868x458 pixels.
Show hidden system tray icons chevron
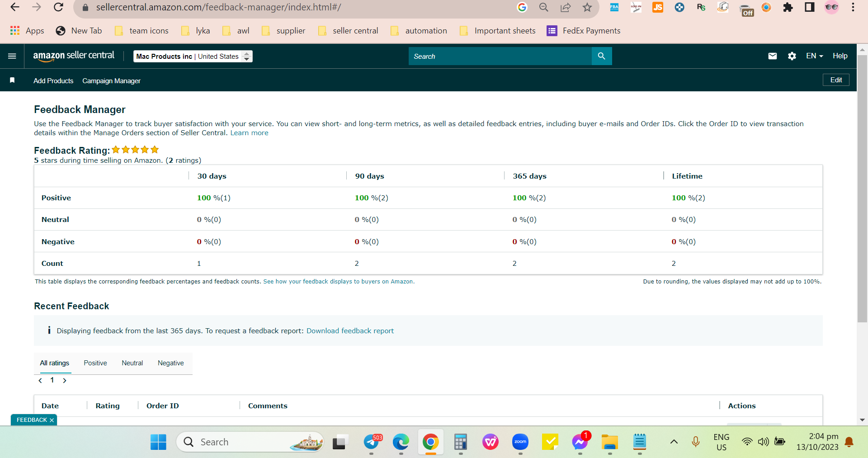(x=674, y=442)
